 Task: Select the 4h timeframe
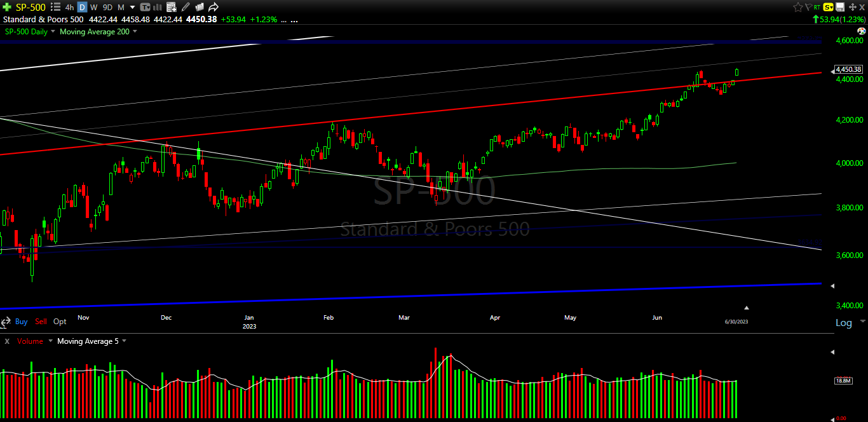click(x=69, y=8)
